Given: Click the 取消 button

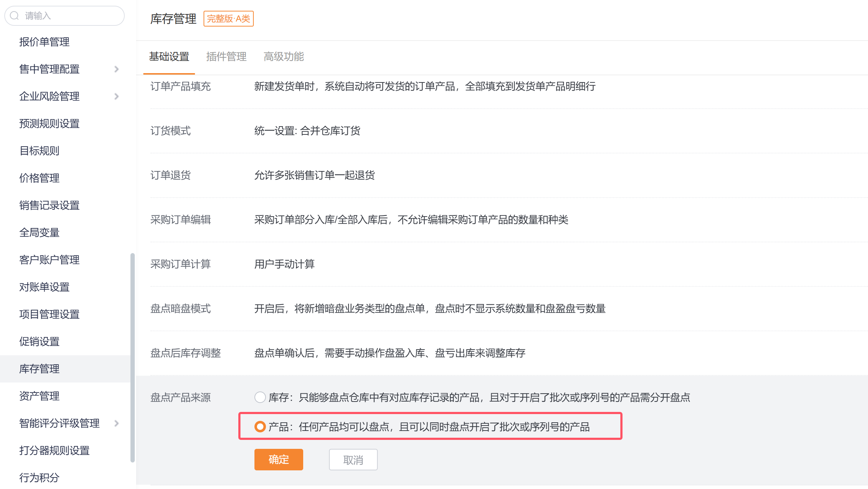Looking at the screenshot, I should [x=353, y=460].
